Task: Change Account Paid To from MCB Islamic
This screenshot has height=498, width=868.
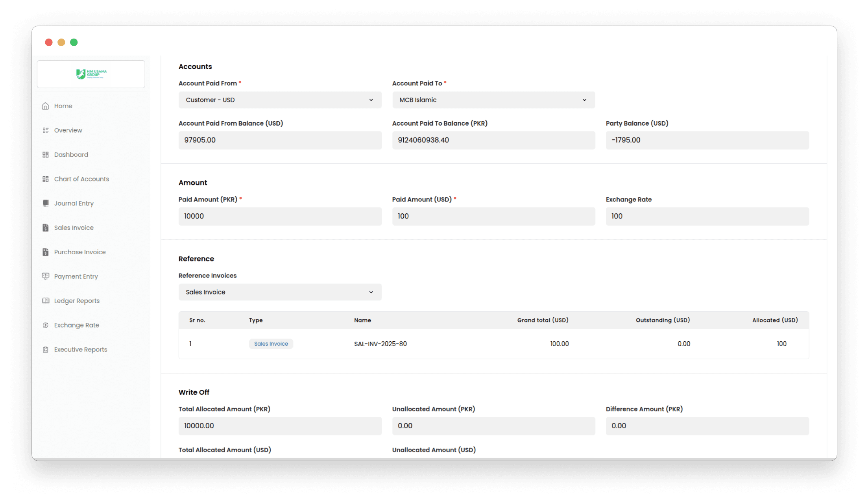Action: [x=493, y=100]
